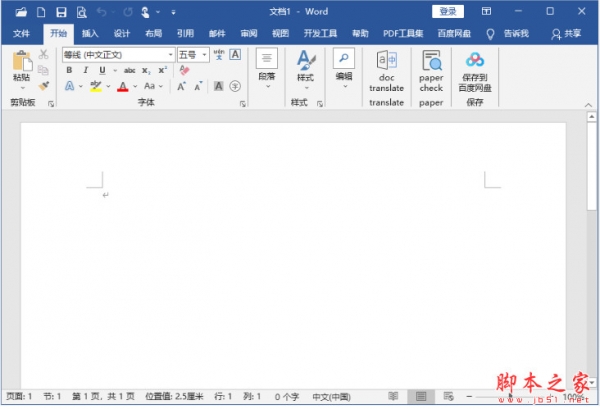Switch to the 插入 Insert tab
This screenshot has height=409, width=600.
click(90, 34)
